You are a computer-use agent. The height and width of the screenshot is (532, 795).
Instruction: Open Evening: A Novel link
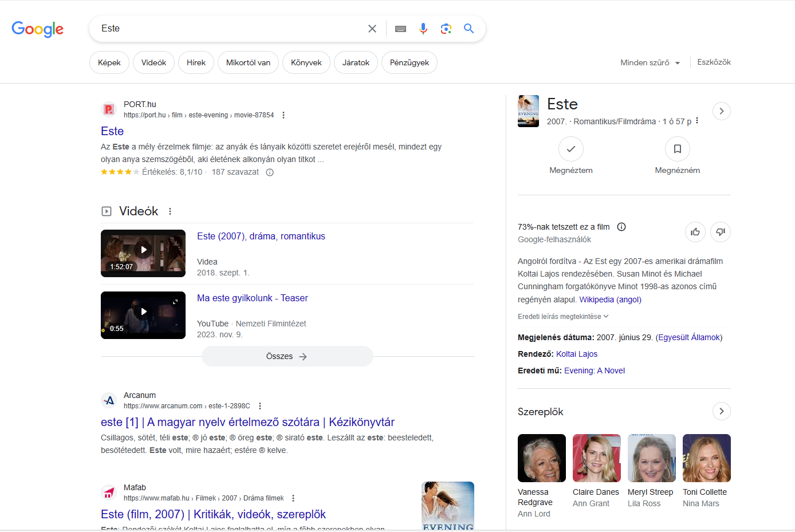pyautogui.click(x=595, y=371)
